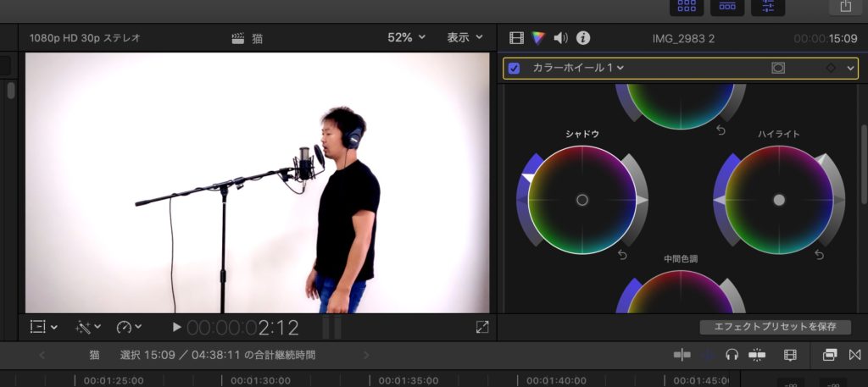Click the シャドウ color wheel center puck
The height and width of the screenshot is (387, 868).
coord(581,200)
